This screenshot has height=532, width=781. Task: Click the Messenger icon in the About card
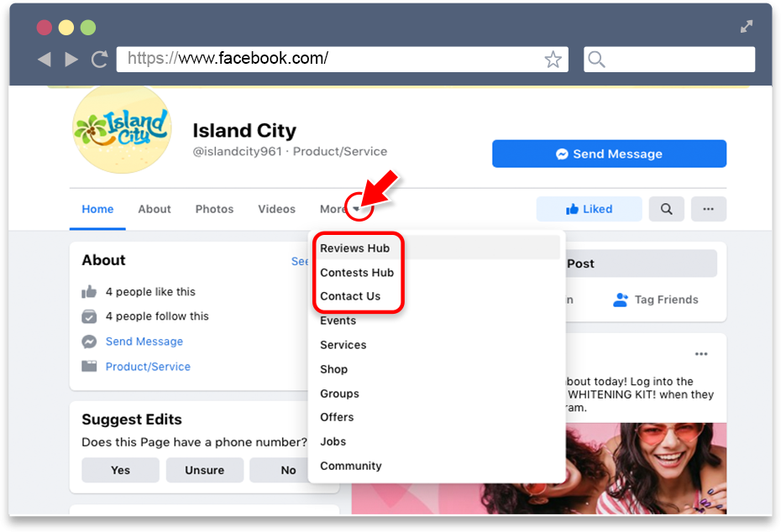click(89, 342)
